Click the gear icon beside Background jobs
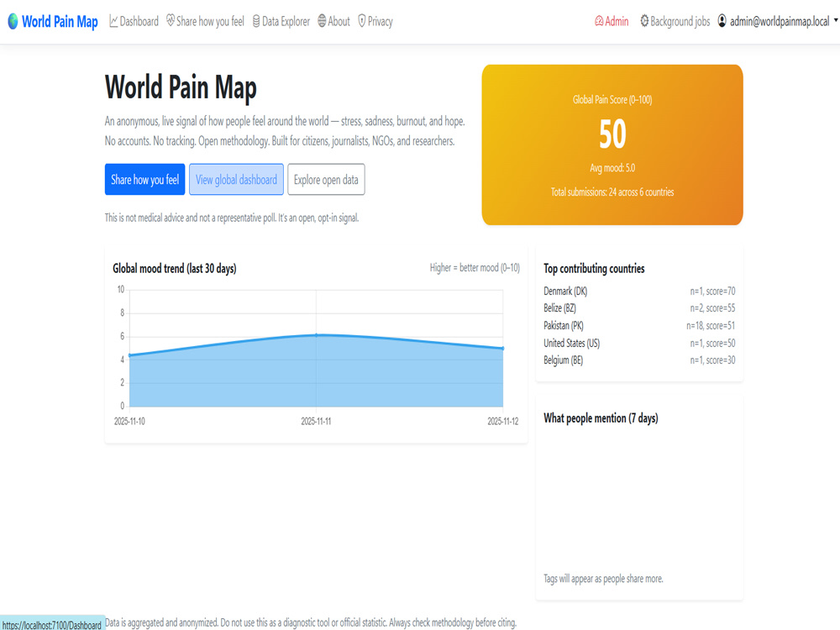The height and width of the screenshot is (630, 840). click(x=644, y=21)
